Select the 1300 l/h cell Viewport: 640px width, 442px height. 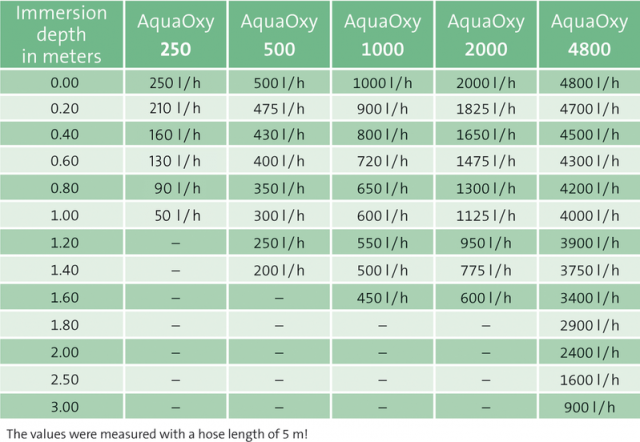pyautogui.click(x=486, y=188)
